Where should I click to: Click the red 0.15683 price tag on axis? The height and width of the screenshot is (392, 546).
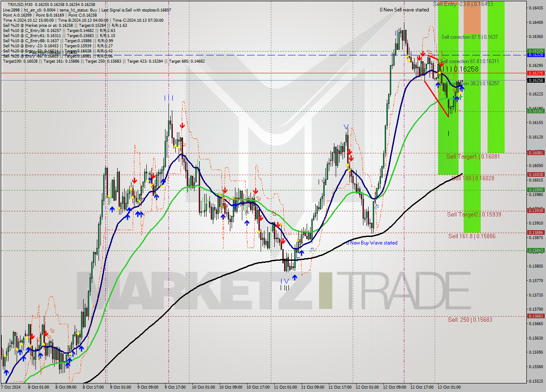536,316
